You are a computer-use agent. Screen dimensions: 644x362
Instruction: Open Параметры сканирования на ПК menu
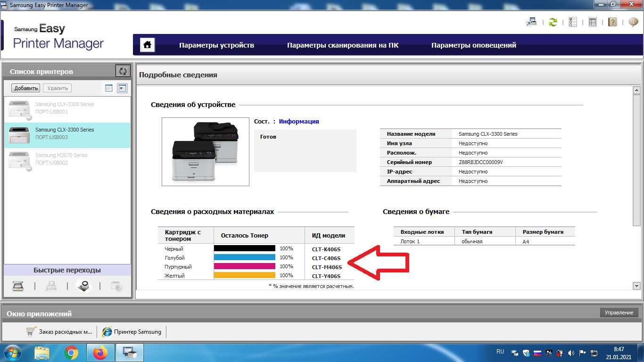[343, 45]
